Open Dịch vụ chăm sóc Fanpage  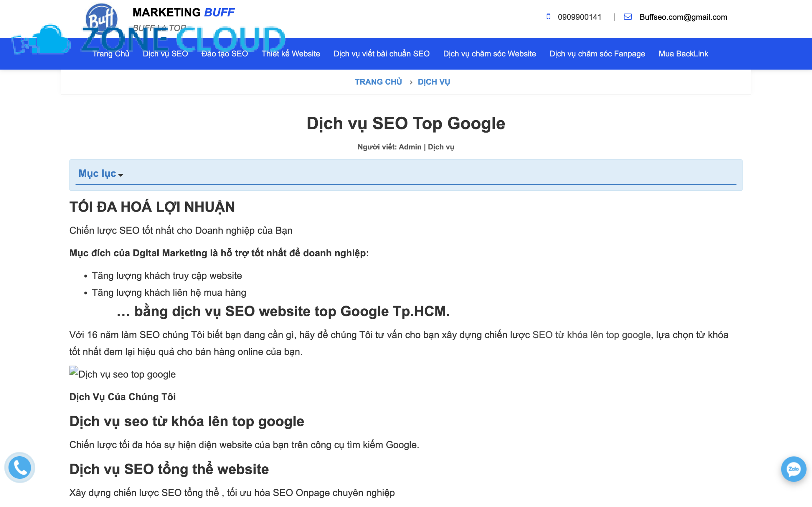tap(597, 54)
